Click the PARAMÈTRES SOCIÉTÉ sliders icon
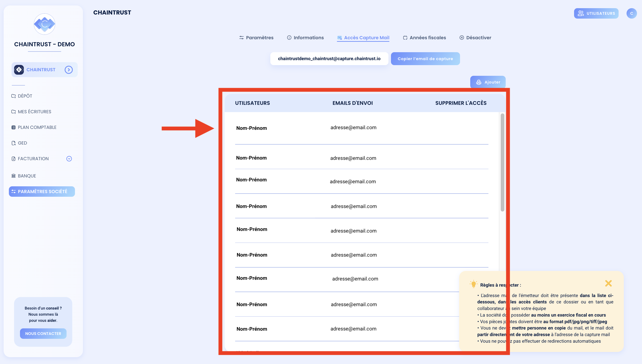Viewport: 642px width, 364px height. tap(13, 192)
